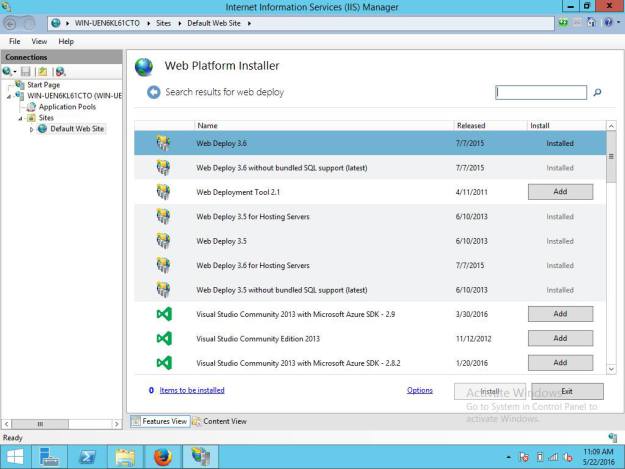625x469 pixels.
Task: Click Visual Studio Azure SDK 2.8.2 icon
Action: click(164, 363)
